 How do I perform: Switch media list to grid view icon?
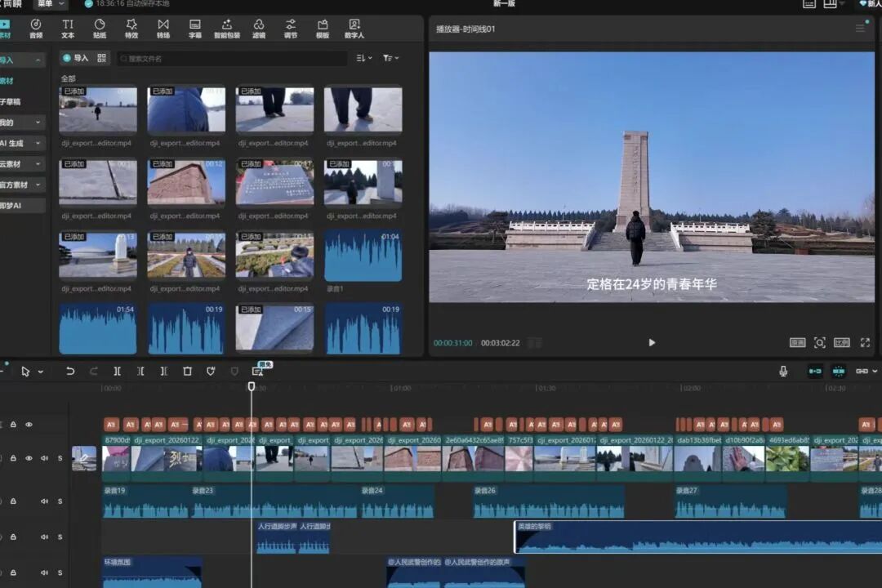coord(102,58)
